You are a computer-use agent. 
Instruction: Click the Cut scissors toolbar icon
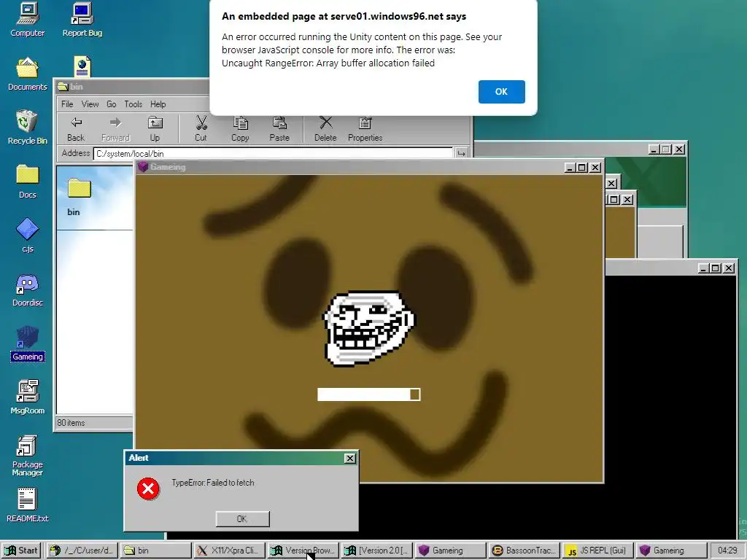pos(201,129)
